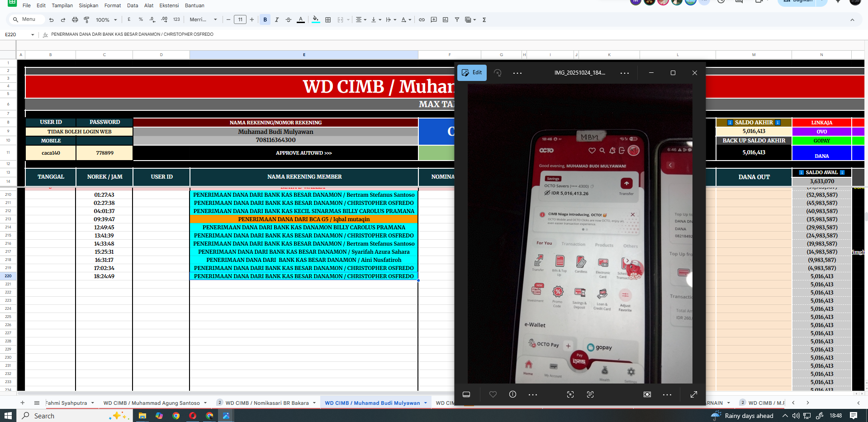Add a comment via toolbar icon
This screenshot has height=422, width=868.
click(434, 19)
